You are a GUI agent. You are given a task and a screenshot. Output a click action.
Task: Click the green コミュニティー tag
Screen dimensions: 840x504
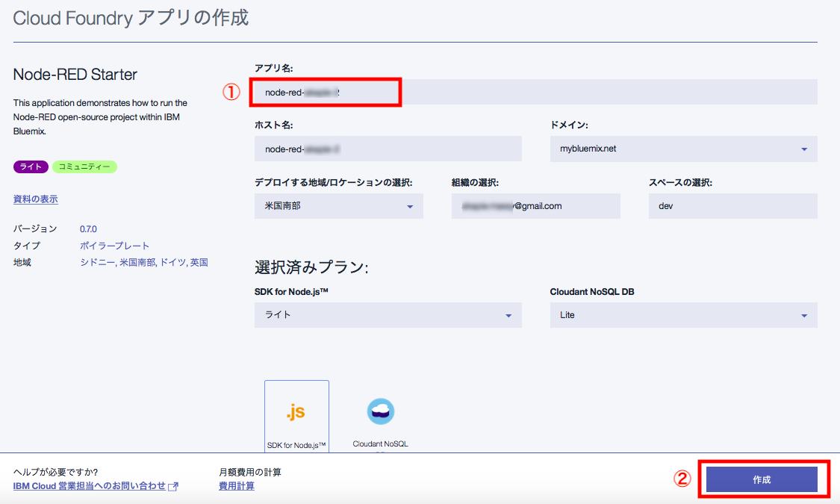click(84, 167)
